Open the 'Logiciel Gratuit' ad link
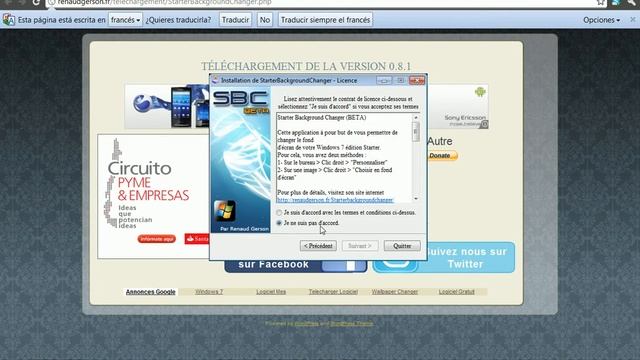This screenshot has height=360, width=640. [456, 292]
